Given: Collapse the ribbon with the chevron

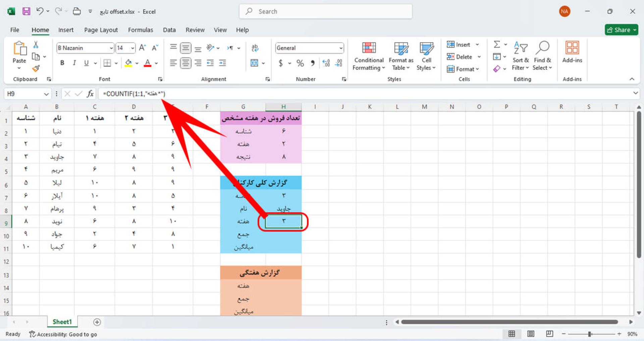Looking at the screenshot, I should pyautogui.click(x=632, y=79).
